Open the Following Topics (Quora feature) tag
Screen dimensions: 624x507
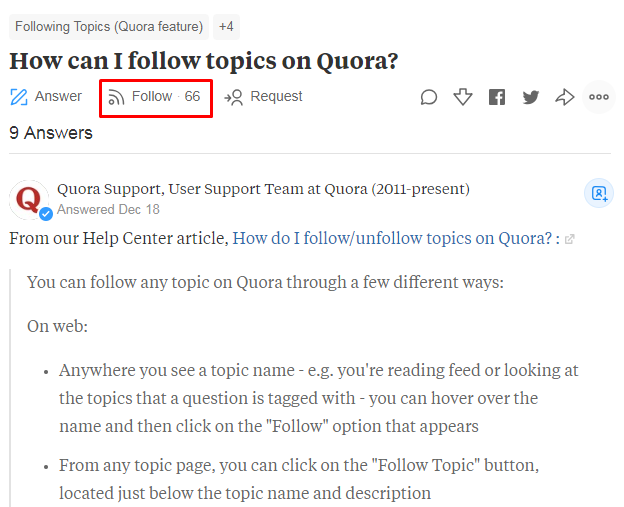coord(109,27)
